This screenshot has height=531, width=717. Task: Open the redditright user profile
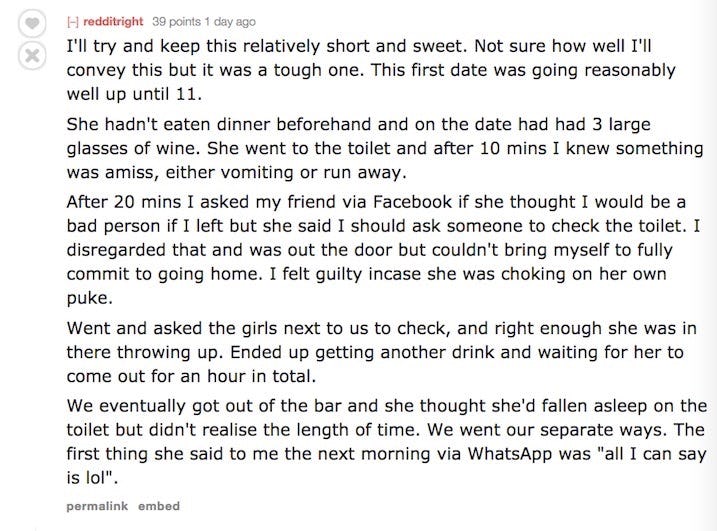(113, 22)
